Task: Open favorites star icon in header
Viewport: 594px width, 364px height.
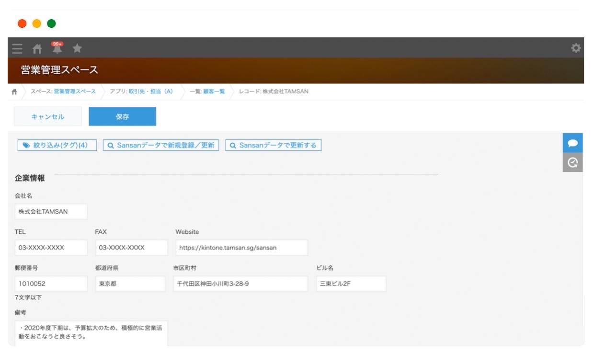Action: click(x=77, y=48)
